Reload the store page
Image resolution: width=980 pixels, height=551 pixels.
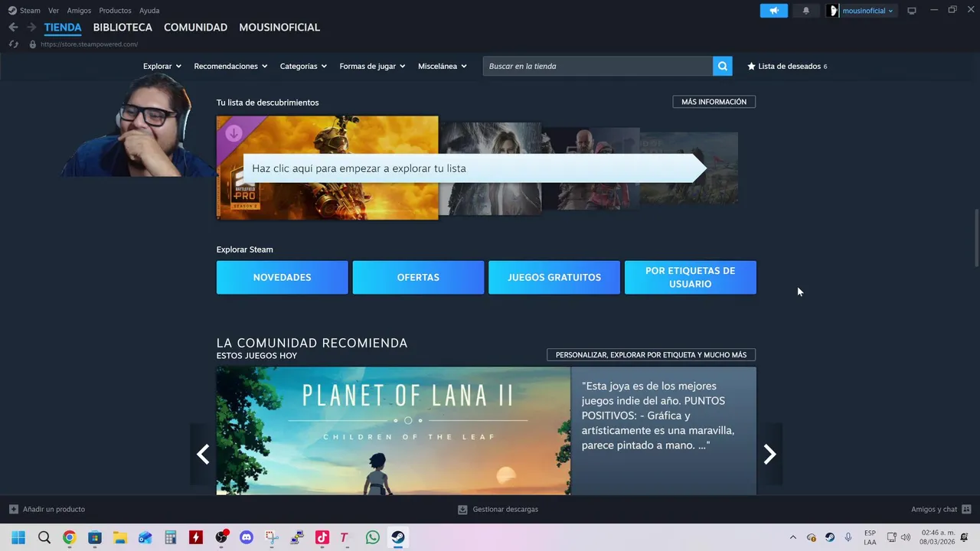13,44
